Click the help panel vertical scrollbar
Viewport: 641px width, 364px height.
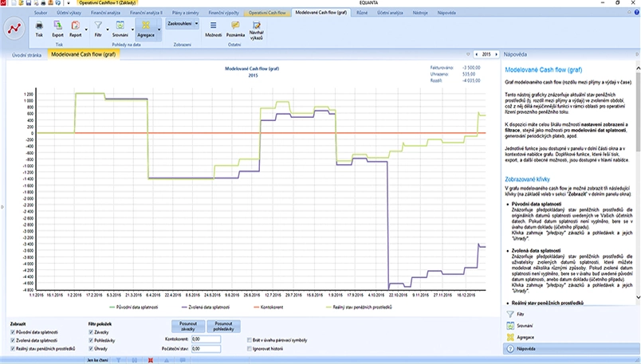[638, 182]
